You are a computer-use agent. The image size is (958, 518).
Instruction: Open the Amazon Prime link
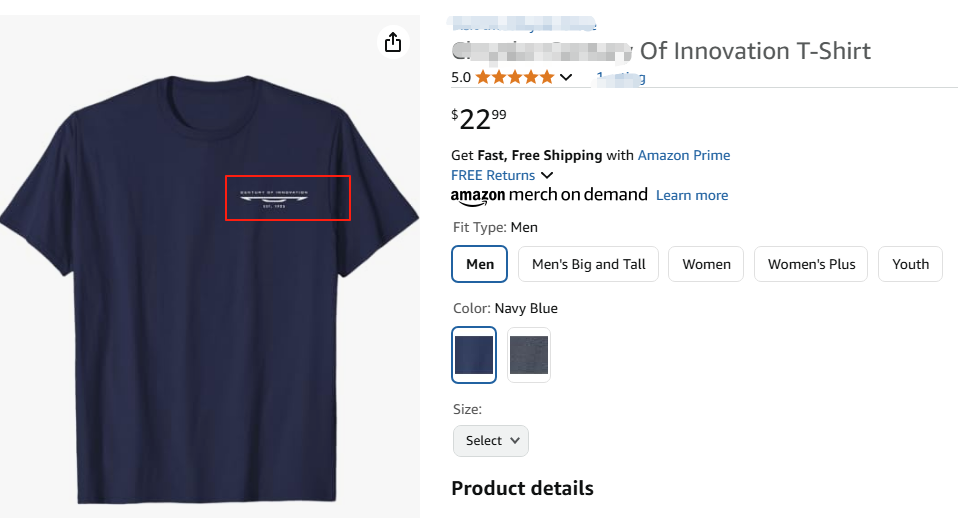(683, 155)
